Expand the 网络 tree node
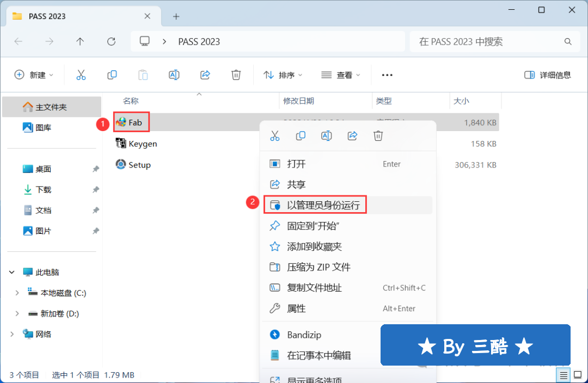The image size is (588, 383). (x=12, y=334)
